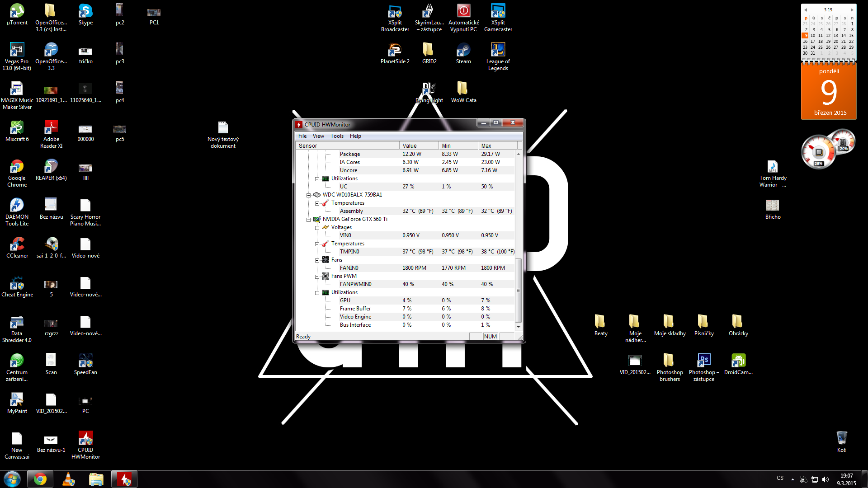The image size is (868, 488).
Task: Click HWMonitor scrollbar down arrow
Action: tap(519, 326)
